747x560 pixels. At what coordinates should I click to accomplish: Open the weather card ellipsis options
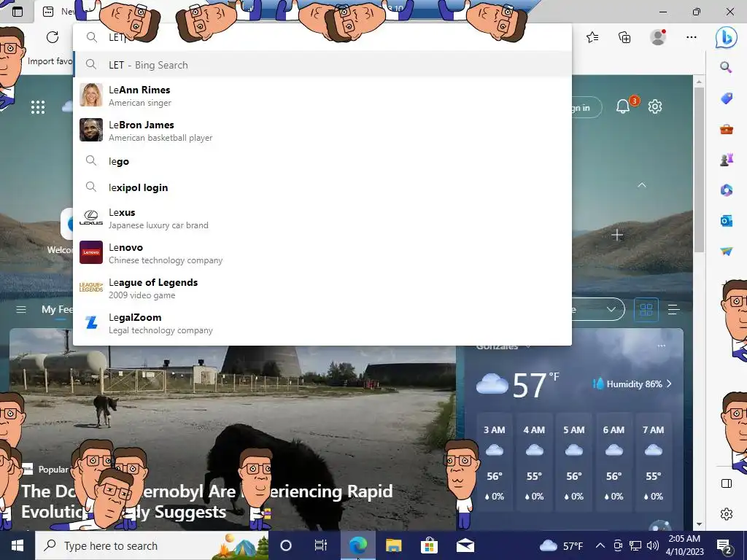[661, 346]
